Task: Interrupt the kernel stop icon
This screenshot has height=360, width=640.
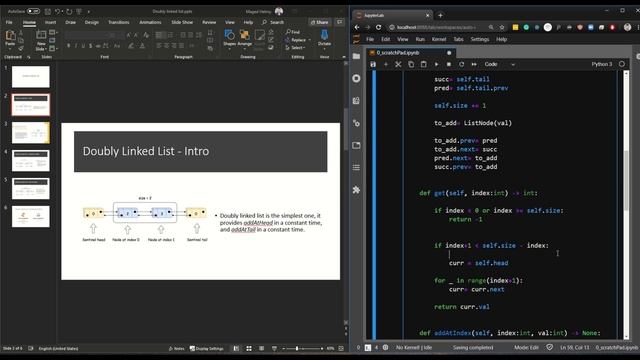Action: (449, 64)
